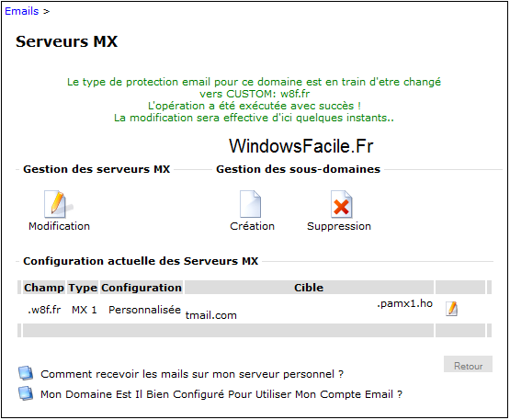Select the Type column header
Viewport: 510px width, 420px height.
point(83,288)
